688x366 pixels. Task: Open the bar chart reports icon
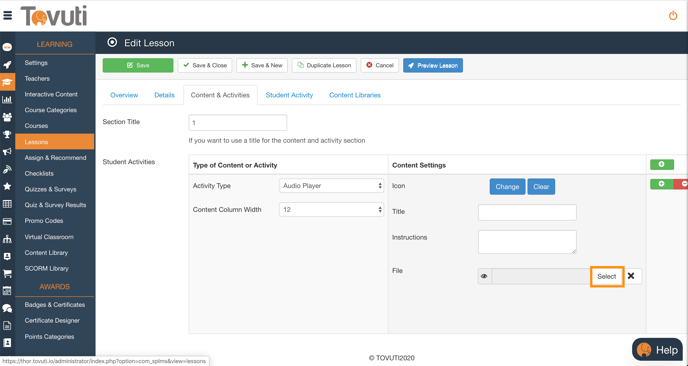pyautogui.click(x=7, y=100)
